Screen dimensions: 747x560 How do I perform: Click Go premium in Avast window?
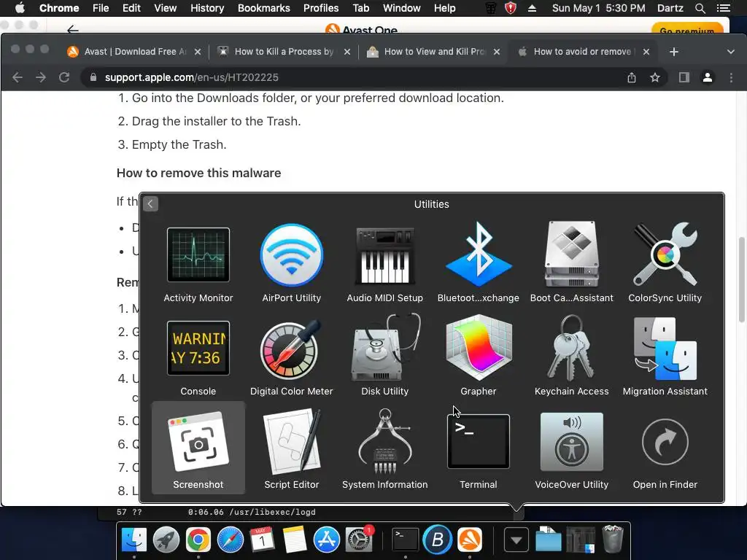click(687, 29)
